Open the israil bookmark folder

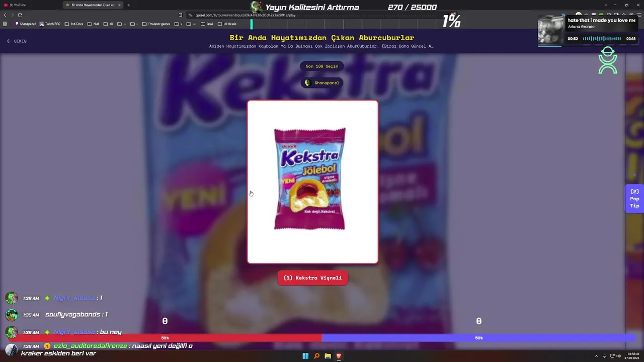[x=207, y=24]
